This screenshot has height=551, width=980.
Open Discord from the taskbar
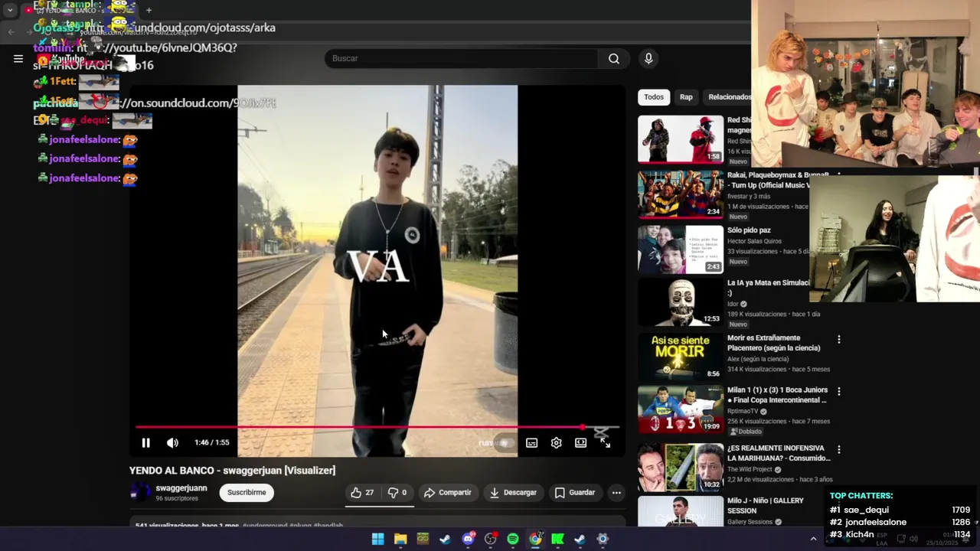click(468, 539)
